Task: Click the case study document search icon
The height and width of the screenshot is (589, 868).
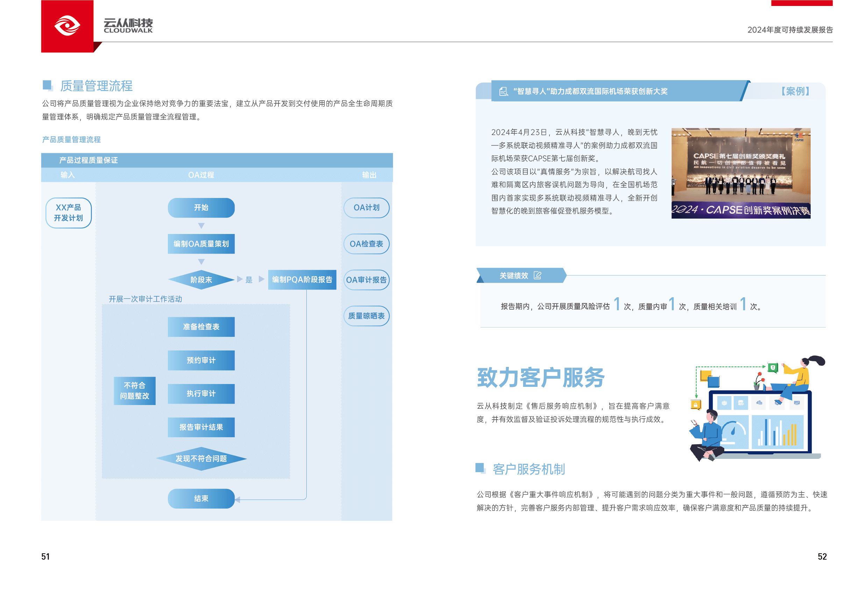Action: pos(504,92)
